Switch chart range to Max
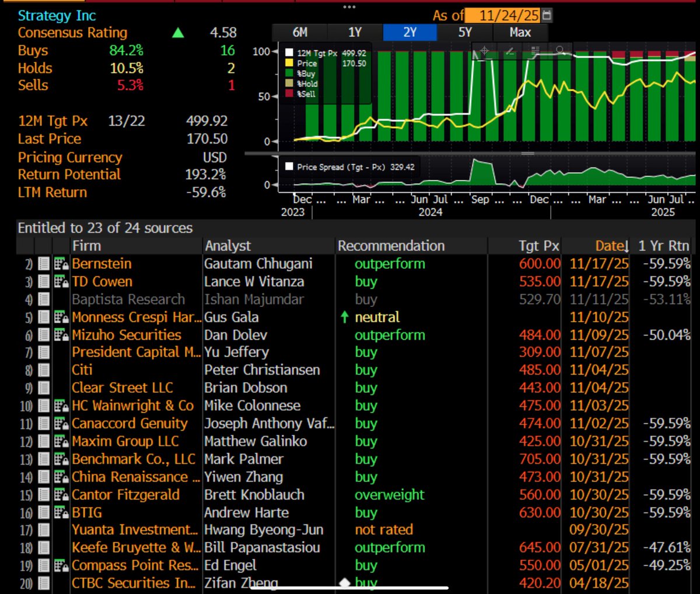 pyautogui.click(x=520, y=32)
